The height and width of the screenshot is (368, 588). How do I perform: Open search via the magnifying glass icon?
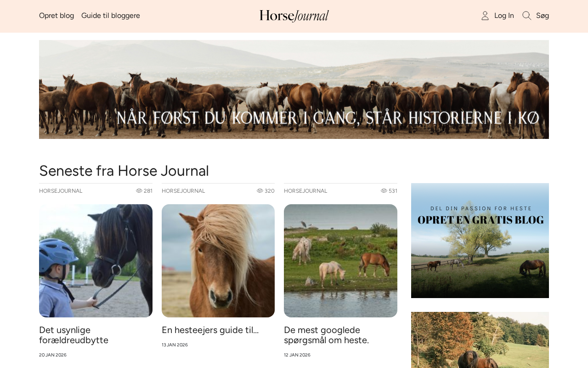527,16
